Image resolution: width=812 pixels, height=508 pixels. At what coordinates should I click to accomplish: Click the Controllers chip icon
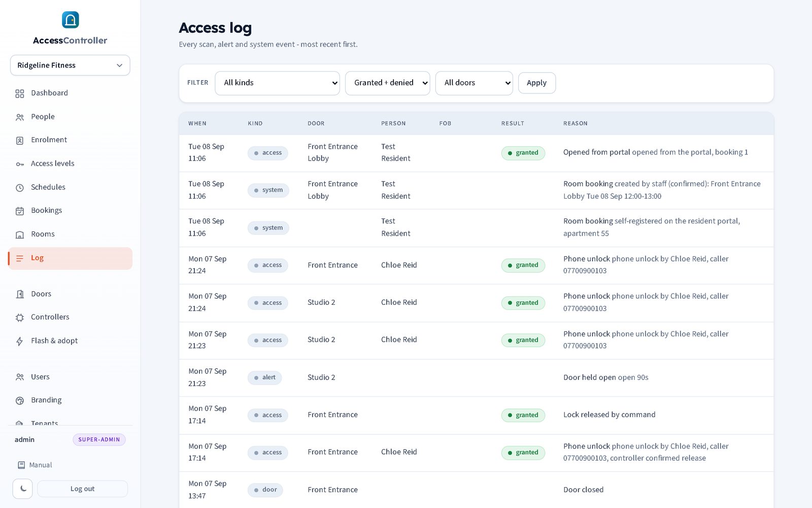[20, 317]
